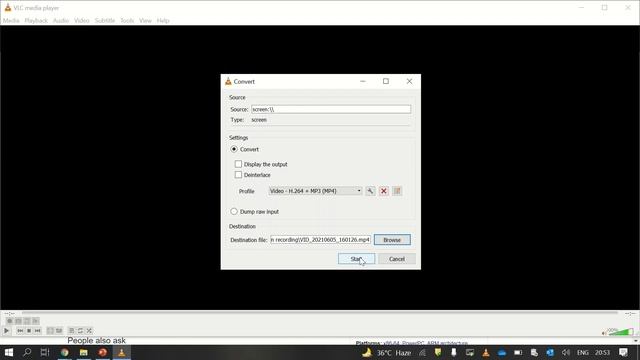Screen dimensions: 640x360
Task: Open the Audio menu
Action: (x=61, y=20)
